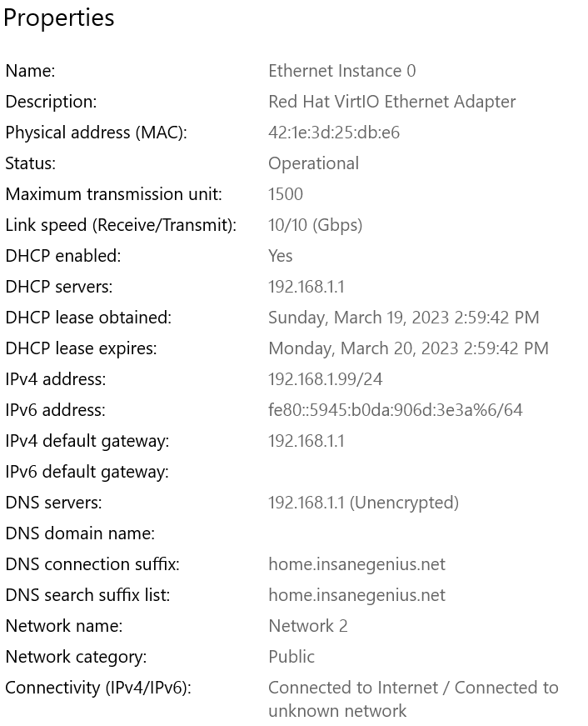Click the DNS search suffix list value
The height and width of the screenshot is (726, 588).
(x=356, y=595)
